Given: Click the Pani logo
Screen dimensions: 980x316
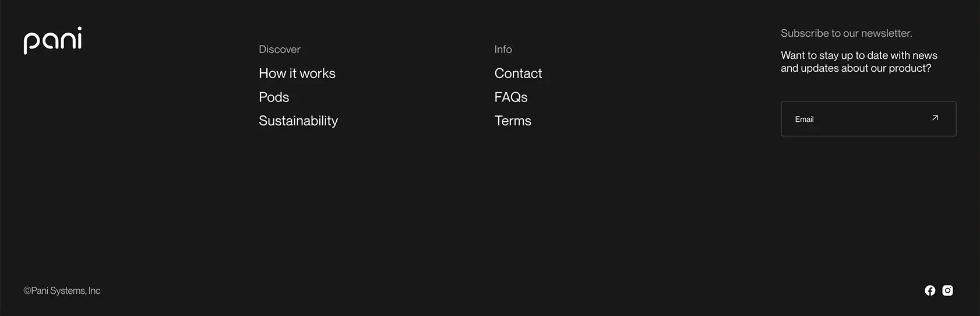Looking at the screenshot, I should (x=52, y=40).
